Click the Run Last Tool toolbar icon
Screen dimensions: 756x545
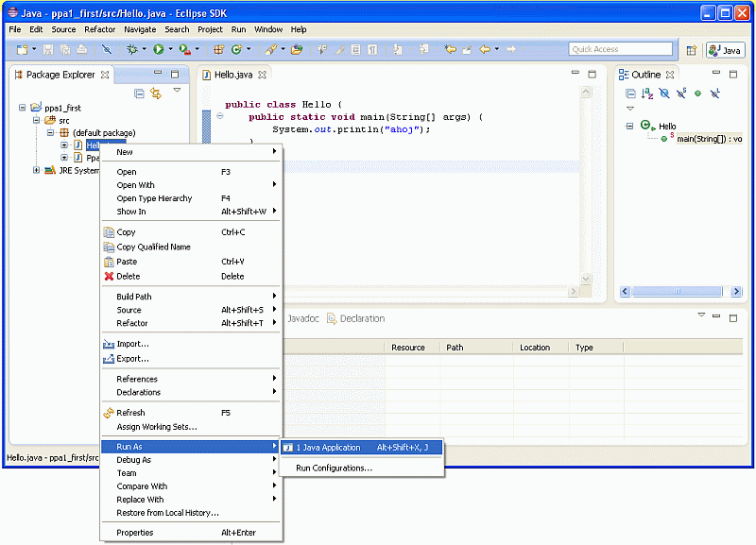coord(184,49)
